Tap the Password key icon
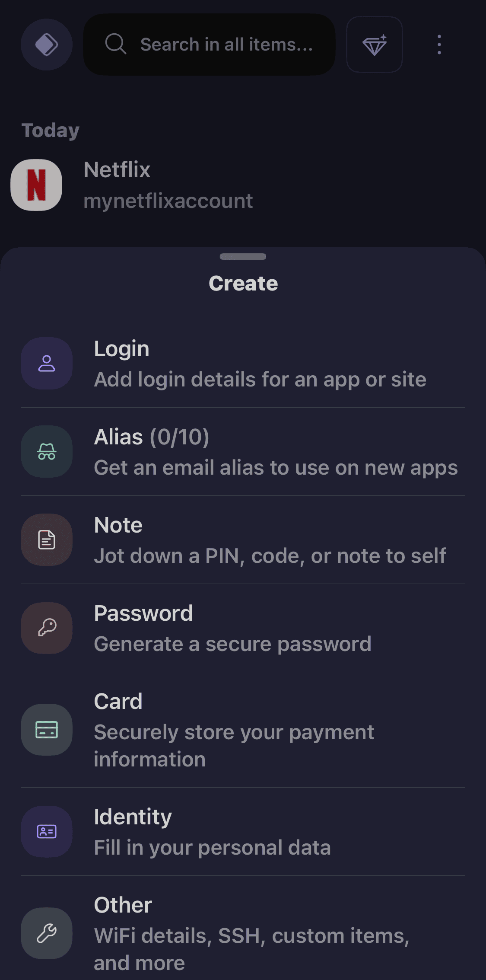The width and height of the screenshot is (486, 980). point(47,628)
